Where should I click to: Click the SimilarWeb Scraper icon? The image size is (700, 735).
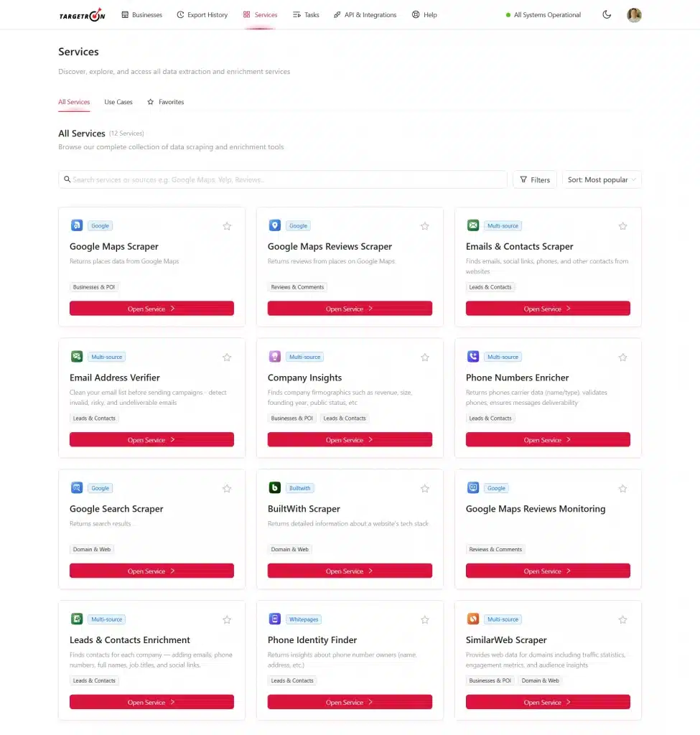[472, 619]
